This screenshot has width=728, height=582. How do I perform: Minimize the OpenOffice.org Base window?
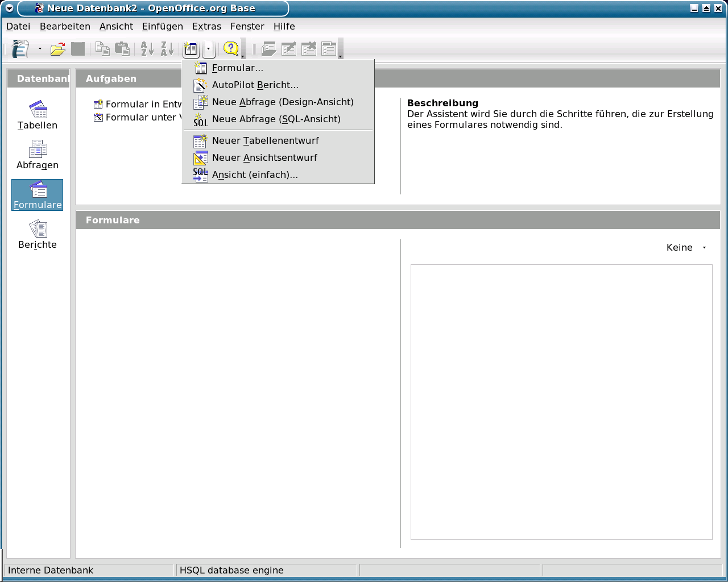pyautogui.click(x=694, y=9)
